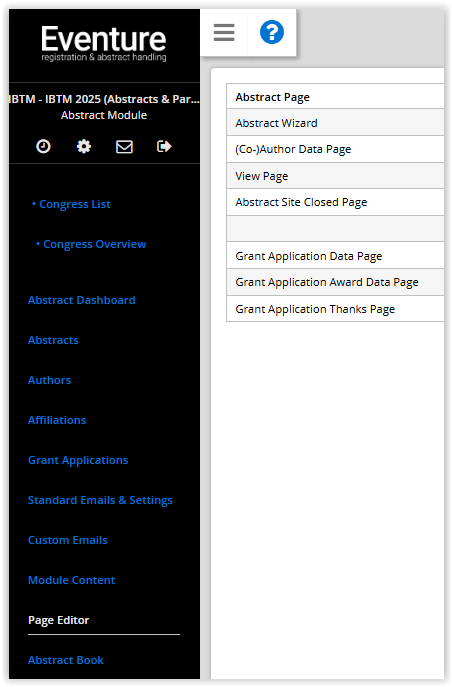452x687 pixels.
Task: Open Grant Application Award Data Page
Action: coord(335,282)
